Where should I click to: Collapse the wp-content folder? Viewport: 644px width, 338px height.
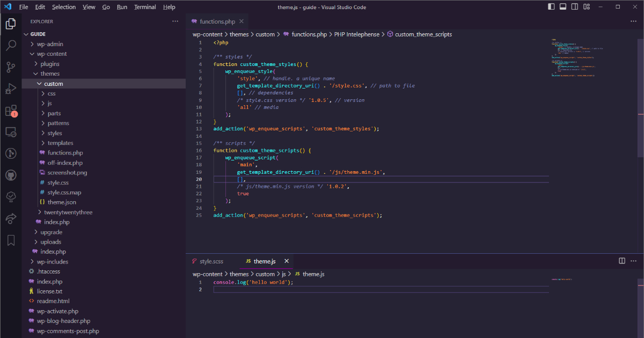pyautogui.click(x=104, y=54)
